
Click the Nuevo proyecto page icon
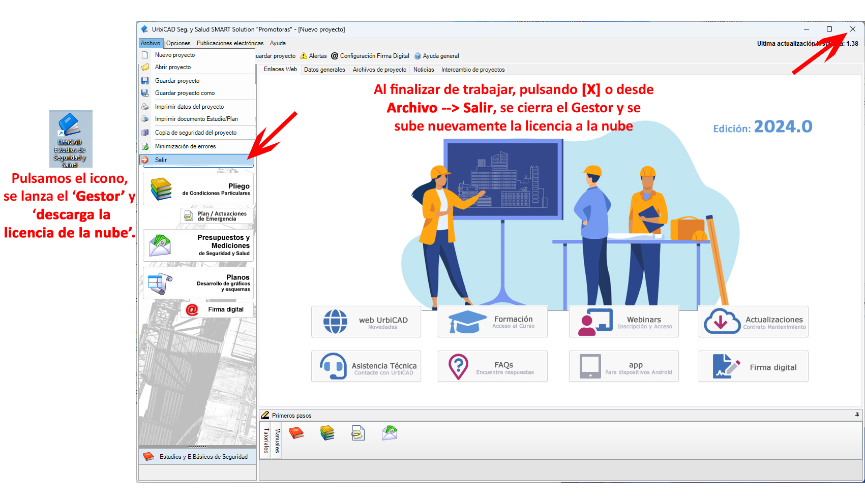[145, 55]
